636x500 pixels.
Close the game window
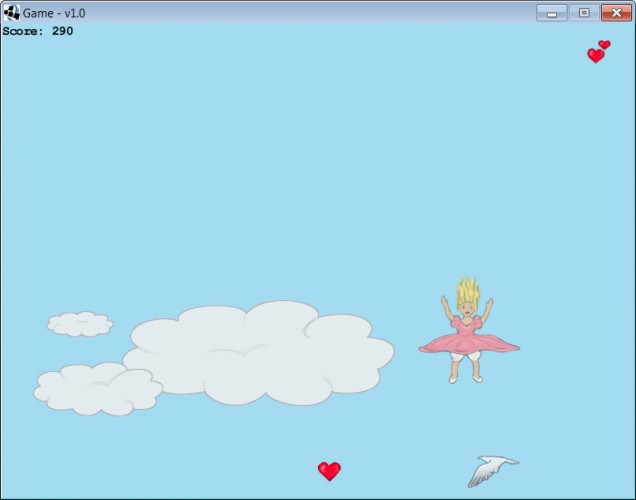pos(616,13)
